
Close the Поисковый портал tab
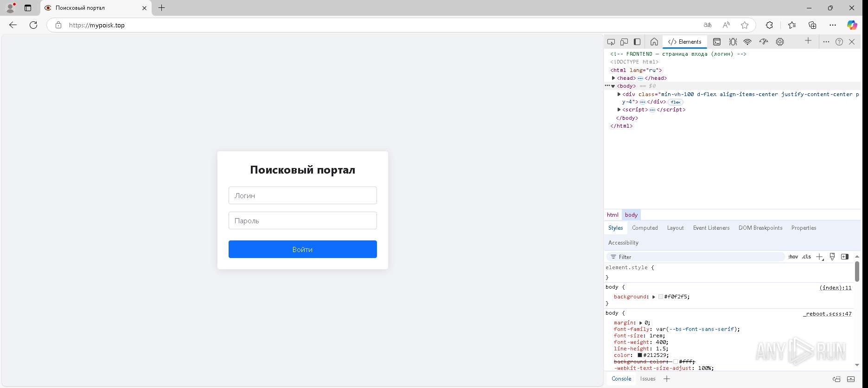144,8
